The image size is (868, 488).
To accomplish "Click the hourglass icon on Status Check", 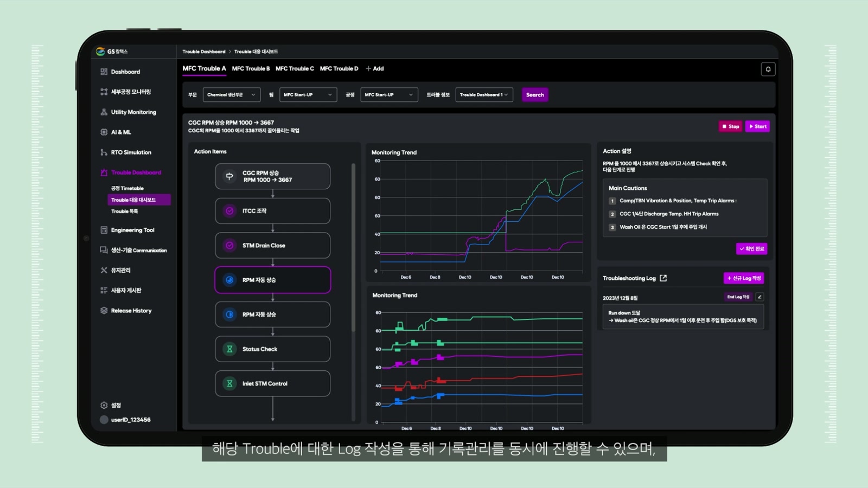I will 229,349.
